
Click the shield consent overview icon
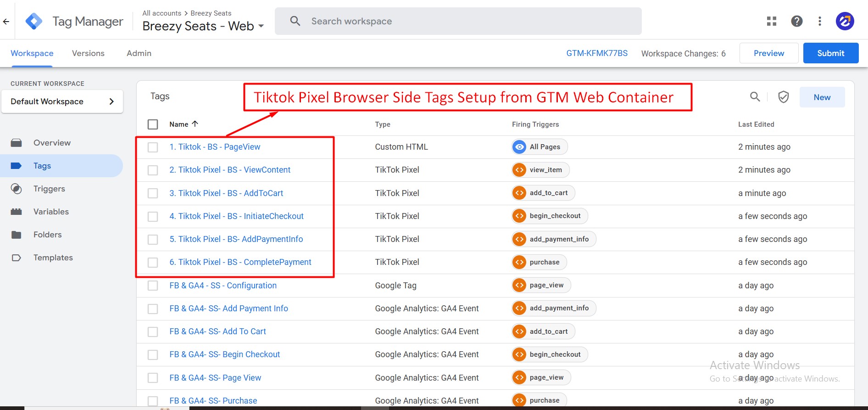784,97
